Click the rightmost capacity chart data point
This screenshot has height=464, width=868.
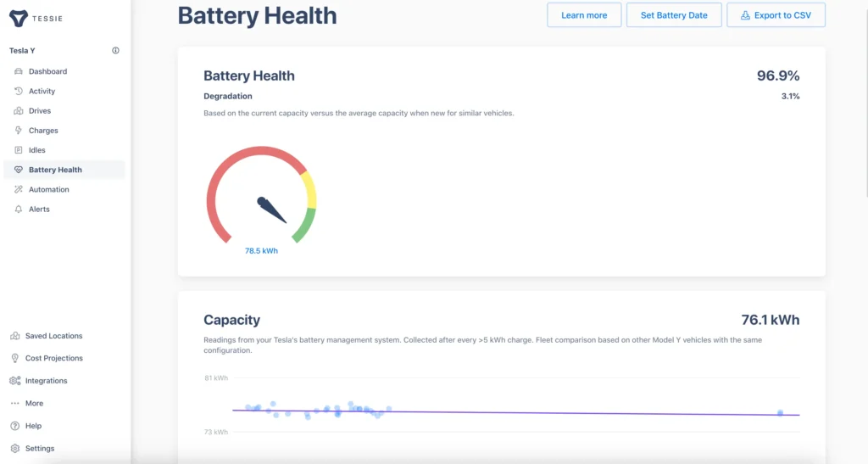780,413
